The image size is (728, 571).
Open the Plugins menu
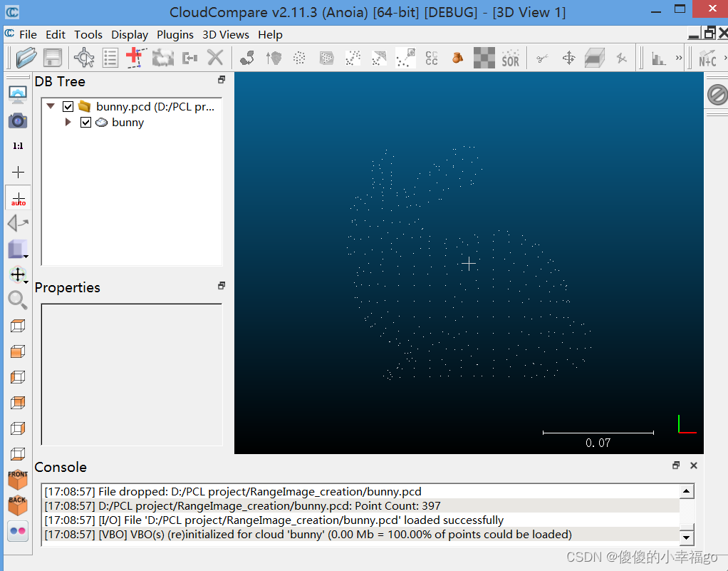pyautogui.click(x=175, y=35)
